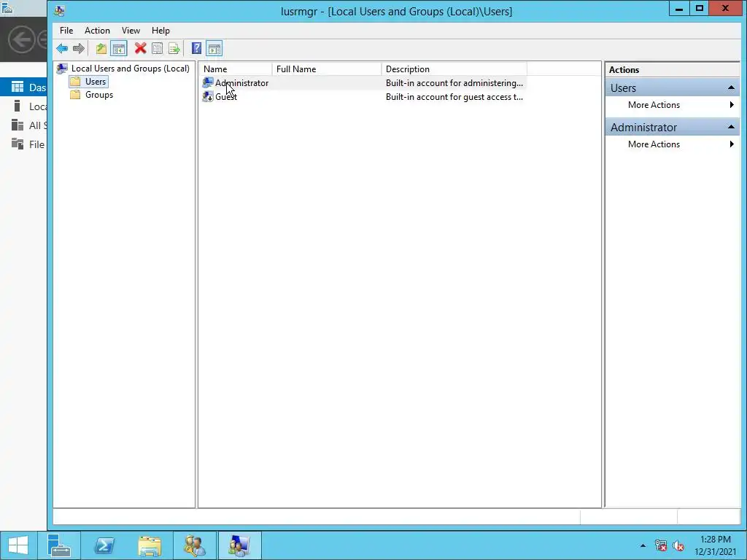Click Guest's description text
Viewport: 747px width, 560px height.
click(x=454, y=97)
